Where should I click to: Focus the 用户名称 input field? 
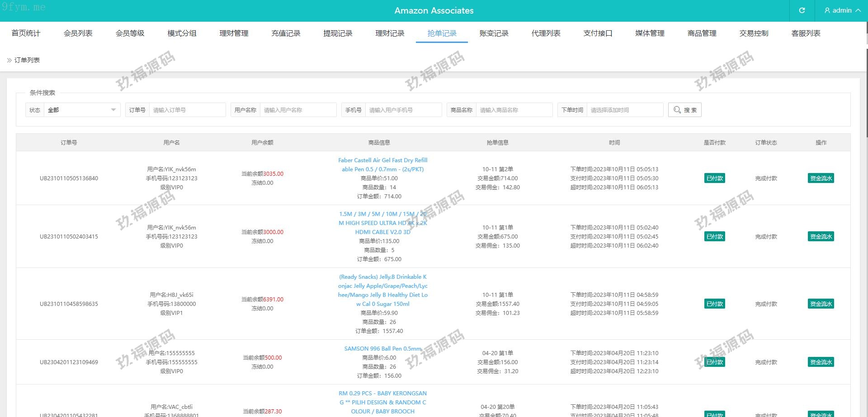coord(298,110)
